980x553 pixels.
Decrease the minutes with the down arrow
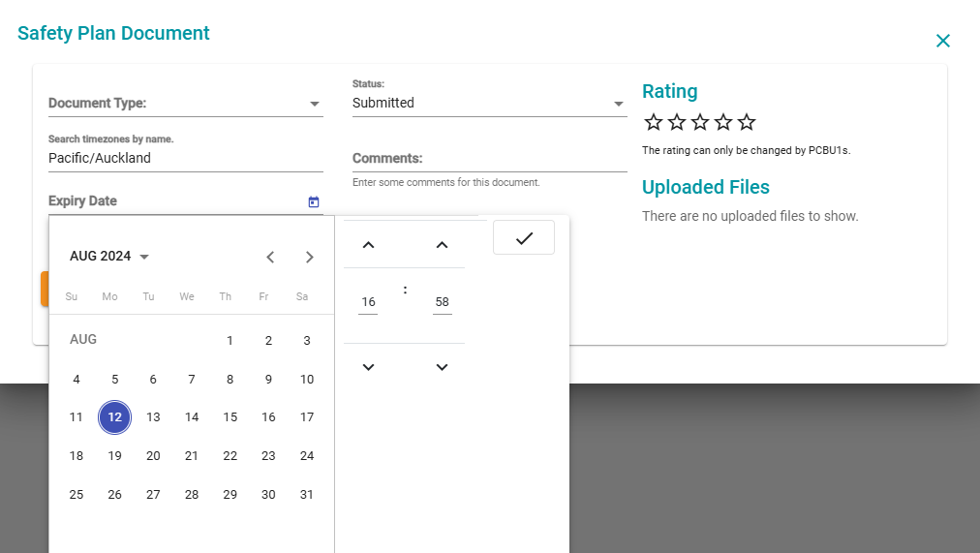[x=442, y=367]
